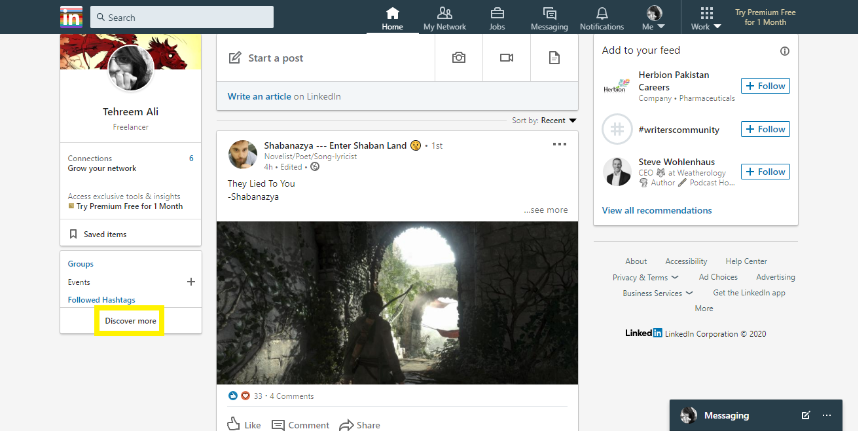Select post visibility globe icon

coord(315,167)
